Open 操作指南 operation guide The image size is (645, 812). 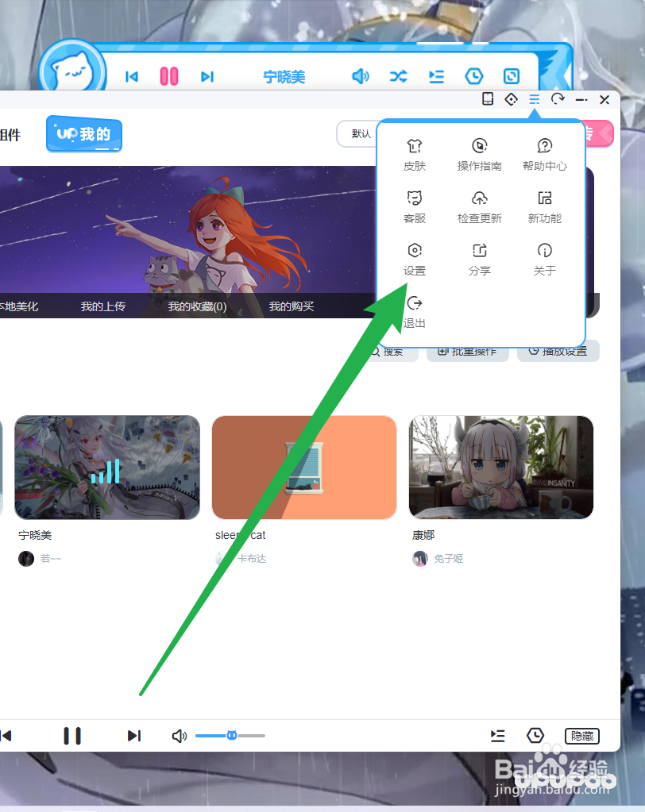479,154
